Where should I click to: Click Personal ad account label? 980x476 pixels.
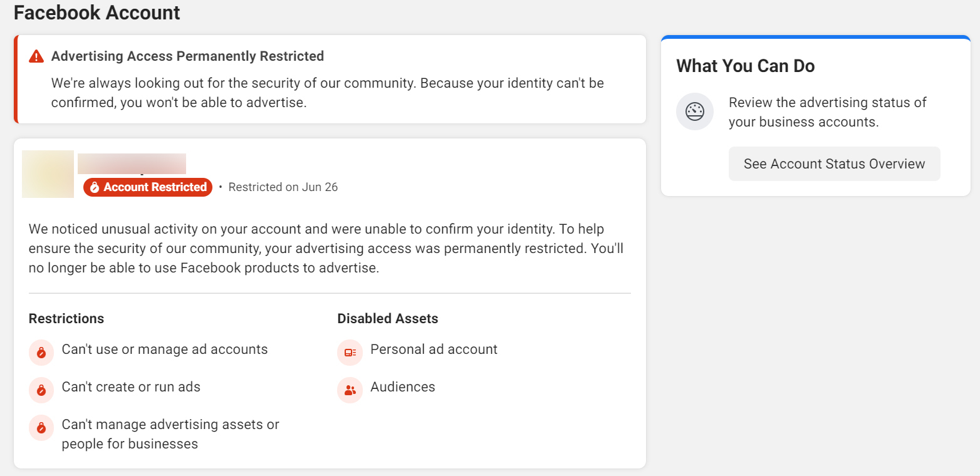point(434,349)
